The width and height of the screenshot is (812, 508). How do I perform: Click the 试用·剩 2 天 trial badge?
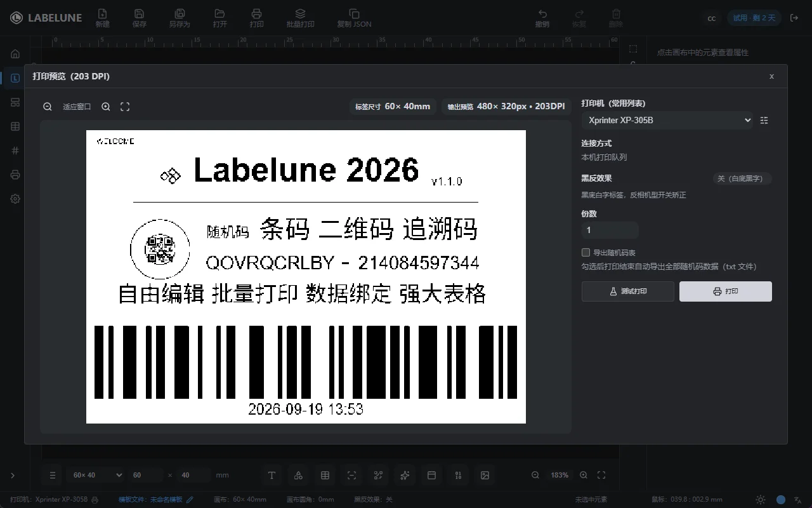pyautogui.click(x=754, y=18)
